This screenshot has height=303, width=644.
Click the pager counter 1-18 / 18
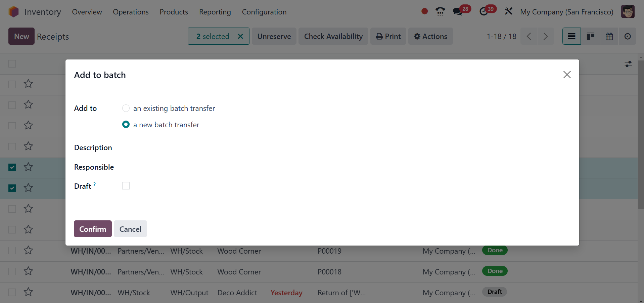(x=502, y=36)
